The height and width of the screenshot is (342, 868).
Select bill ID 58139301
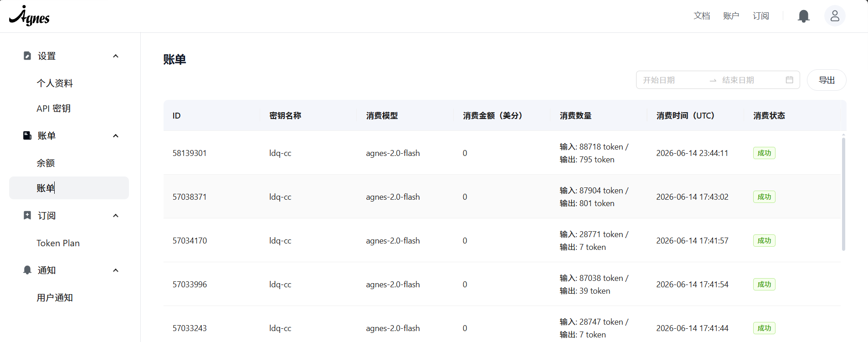[x=190, y=153]
